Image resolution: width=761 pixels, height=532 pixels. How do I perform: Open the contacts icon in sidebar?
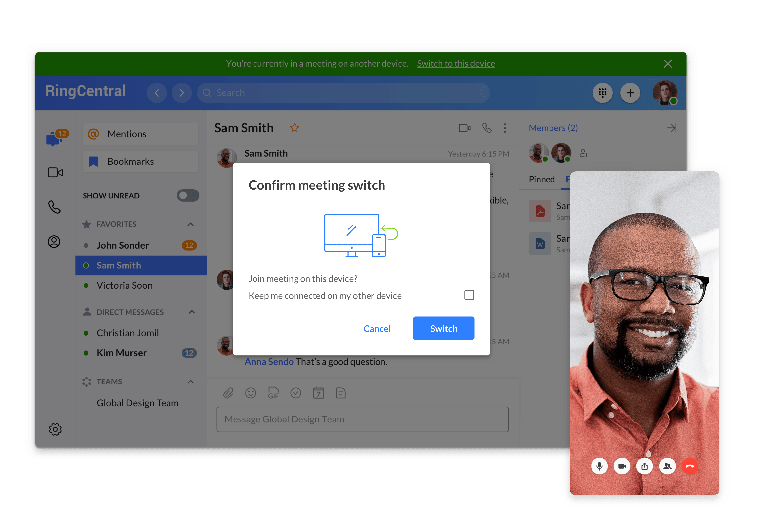pos(54,242)
